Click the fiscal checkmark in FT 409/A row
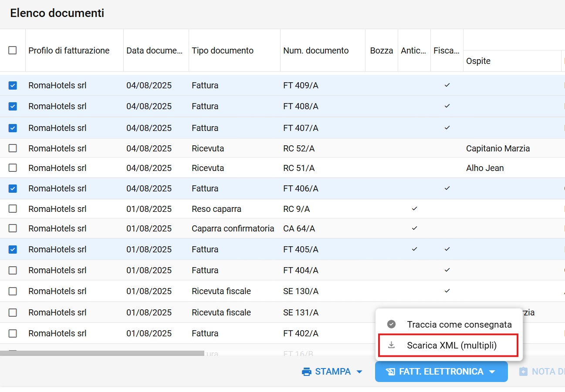Viewport: 565px width, 392px height. (x=447, y=85)
